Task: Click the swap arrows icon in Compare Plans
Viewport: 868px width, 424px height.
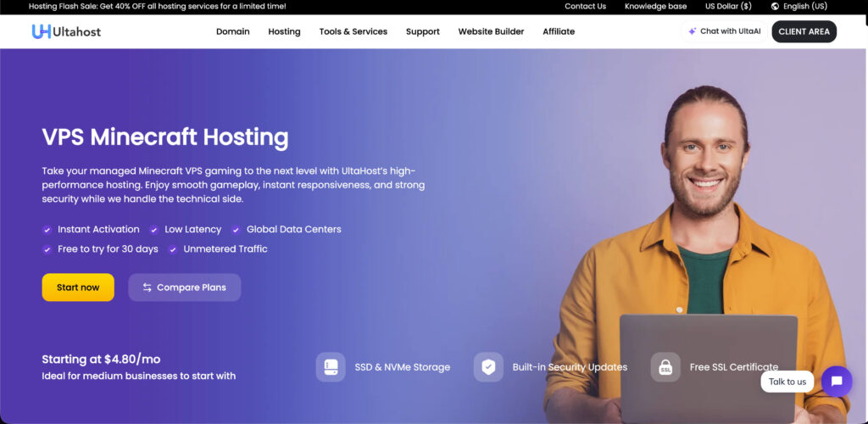Action: [x=147, y=287]
